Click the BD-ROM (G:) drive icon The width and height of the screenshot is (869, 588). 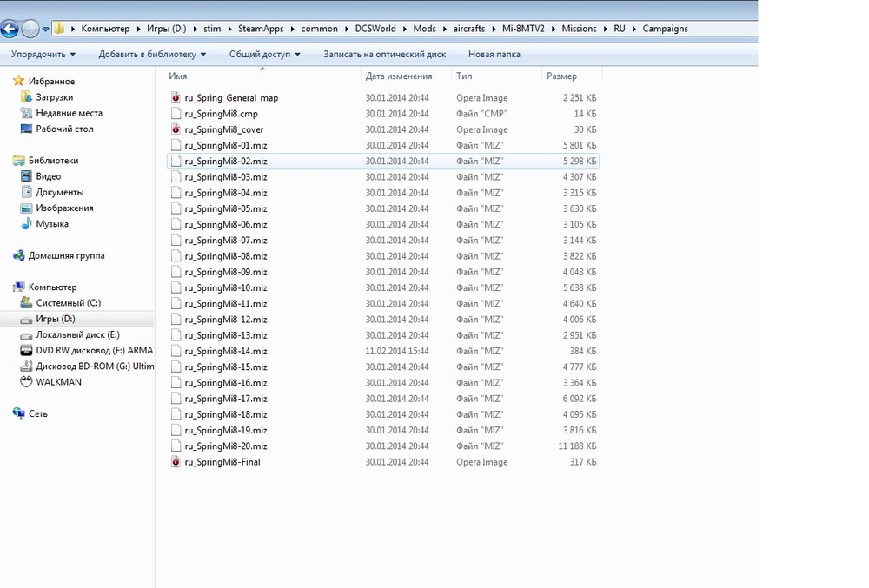26,366
